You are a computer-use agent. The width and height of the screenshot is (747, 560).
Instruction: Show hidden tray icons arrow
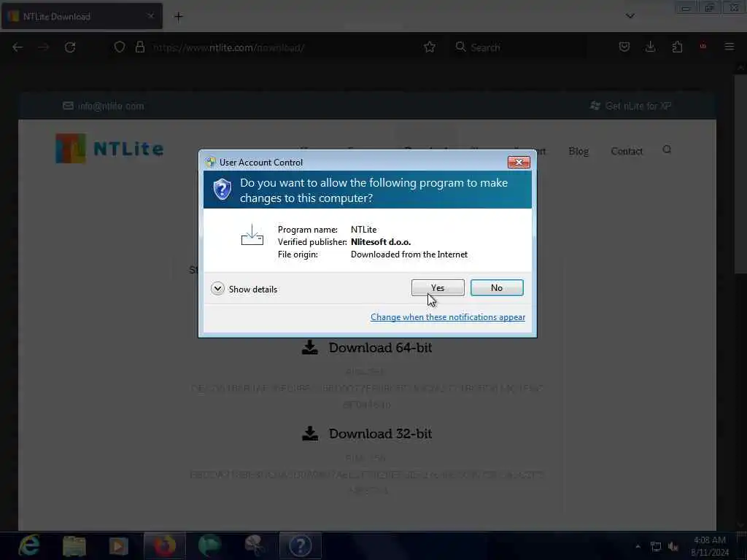638,546
